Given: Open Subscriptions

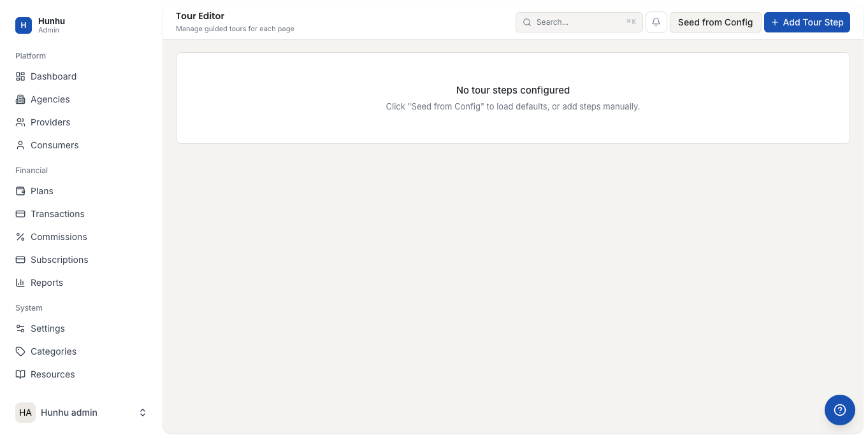Looking at the screenshot, I should [81, 260].
